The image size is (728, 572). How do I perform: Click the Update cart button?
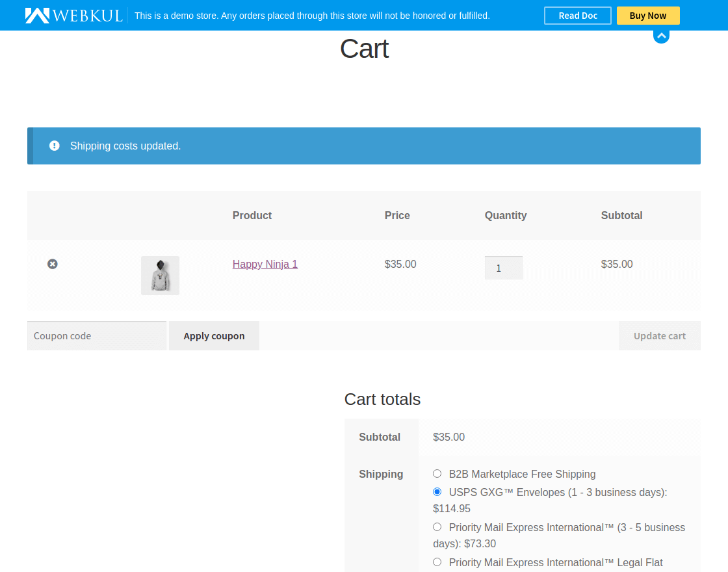click(660, 335)
